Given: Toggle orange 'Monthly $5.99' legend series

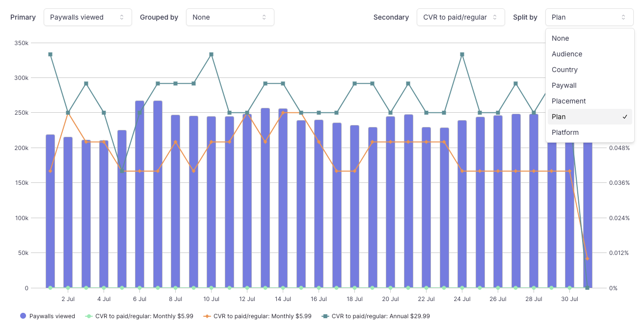Looking at the screenshot, I should coord(258,316).
